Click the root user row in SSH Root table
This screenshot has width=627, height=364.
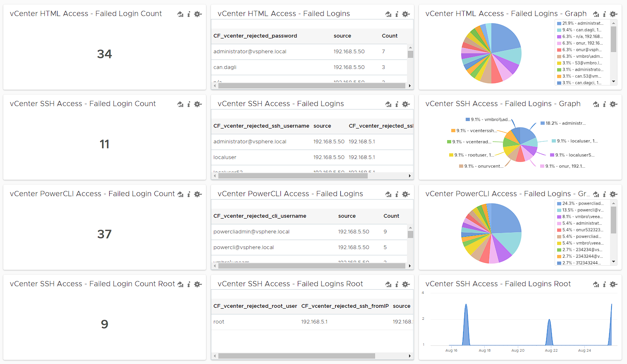[219, 322]
